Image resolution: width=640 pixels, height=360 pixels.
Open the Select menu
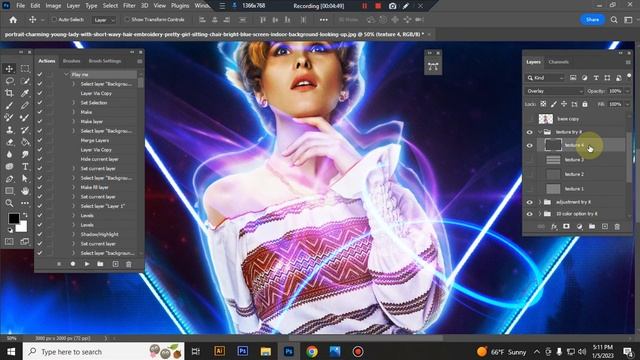click(x=110, y=6)
